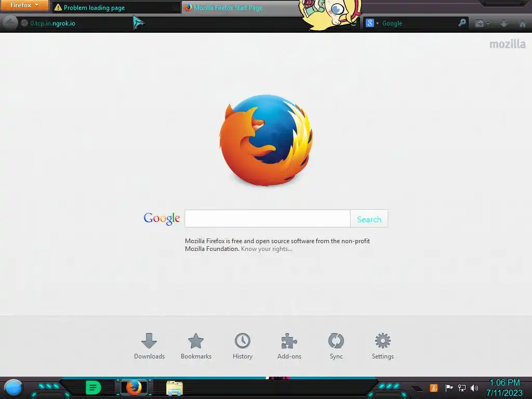Screen dimensions: 532x399
Task: Open Sync from the start page launcher
Action: pyautogui.click(x=336, y=346)
